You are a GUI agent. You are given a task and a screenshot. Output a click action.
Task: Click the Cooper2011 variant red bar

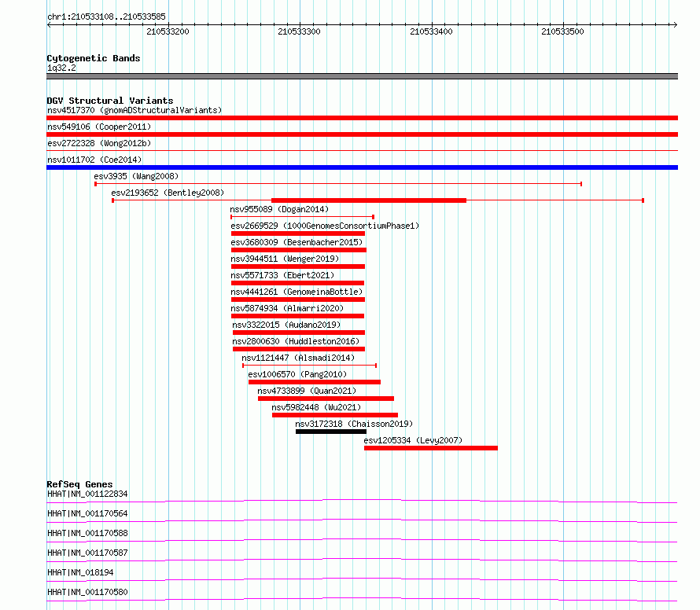pos(362,134)
